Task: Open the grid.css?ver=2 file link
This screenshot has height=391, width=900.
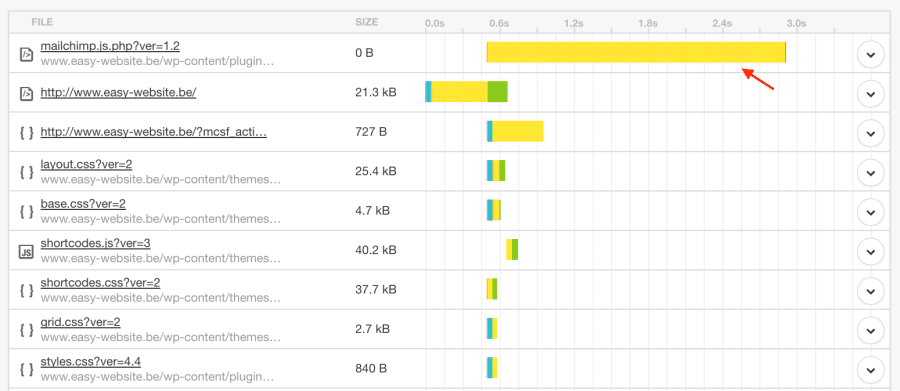Action: point(80,322)
